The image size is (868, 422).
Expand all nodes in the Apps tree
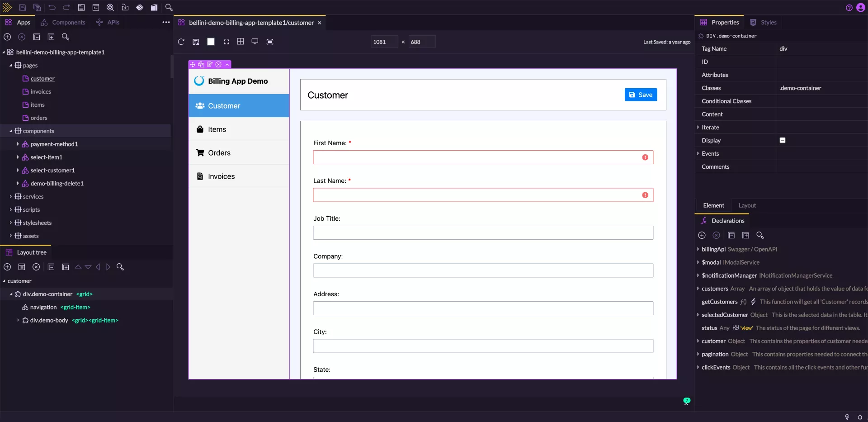51,37
